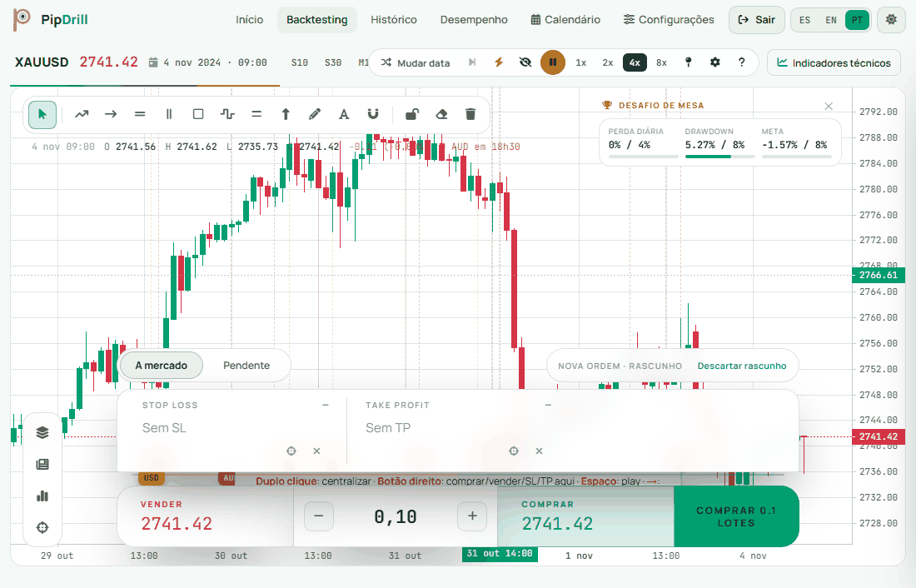The width and height of the screenshot is (916, 588).
Task: Collapse the Stop Loss section minus
Action: (x=326, y=405)
